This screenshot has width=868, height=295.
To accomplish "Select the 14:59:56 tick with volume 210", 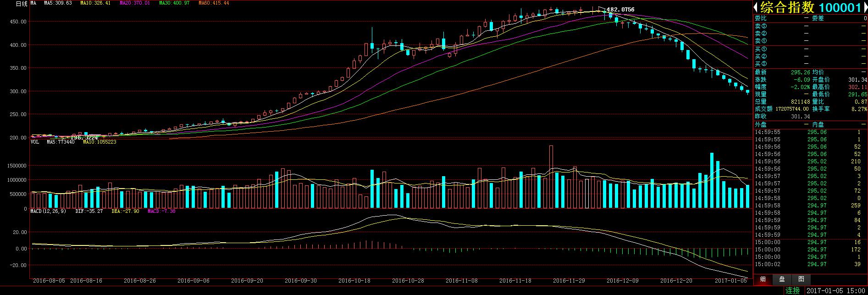I will point(810,161).
